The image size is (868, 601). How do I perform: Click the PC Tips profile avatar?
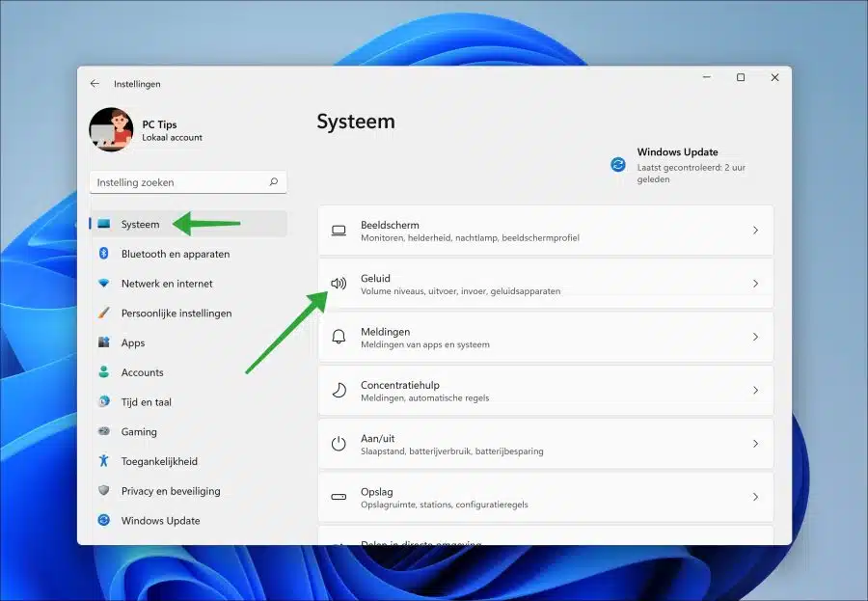pyautogui.click(x=111, y=129)
